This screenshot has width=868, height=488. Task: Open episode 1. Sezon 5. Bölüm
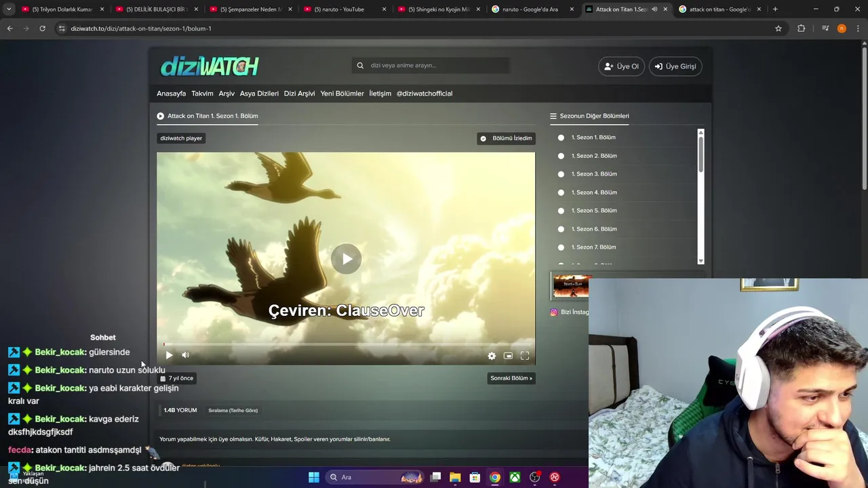click(x=594, y=211)
